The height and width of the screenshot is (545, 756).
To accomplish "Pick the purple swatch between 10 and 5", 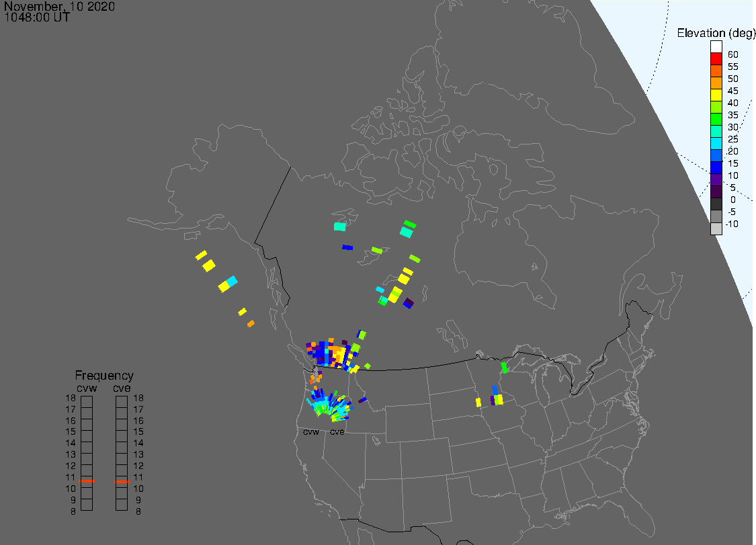I will (716, 179).
